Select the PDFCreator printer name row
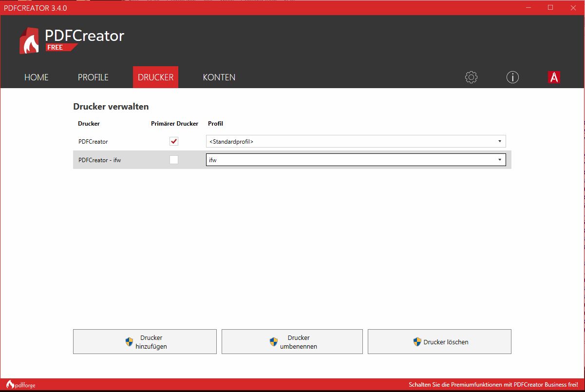Image resolution: width=585 pixels, height=392 pixels. click(93, 141)
